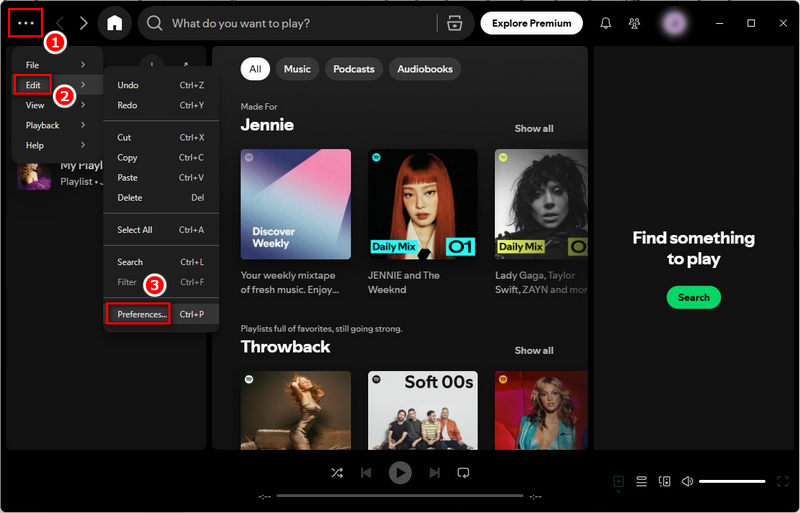Expand the File submenu

[56, 65]
